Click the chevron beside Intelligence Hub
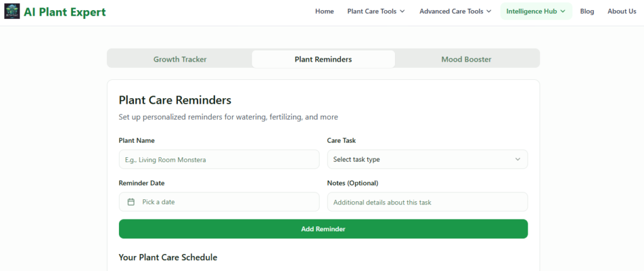Screen dimensions: 644x271 click(563, 11)
